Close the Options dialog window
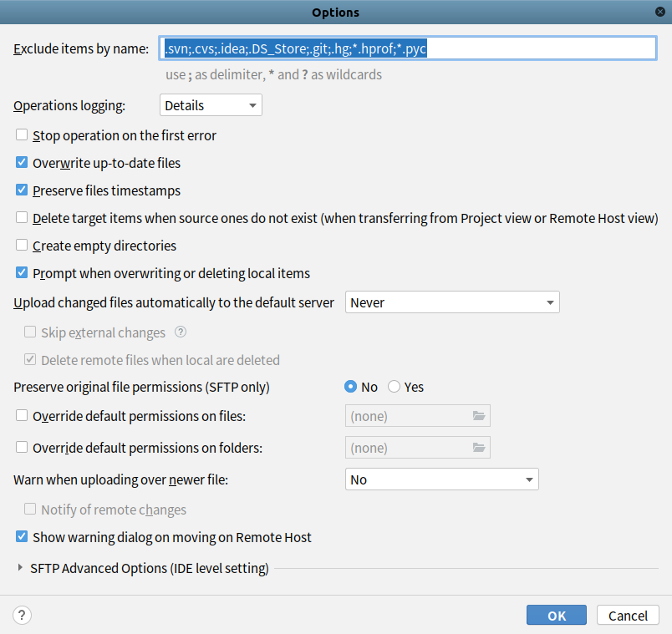Image resolution: width=672 pixels, height=634 pixels. [x=660, y=12]
